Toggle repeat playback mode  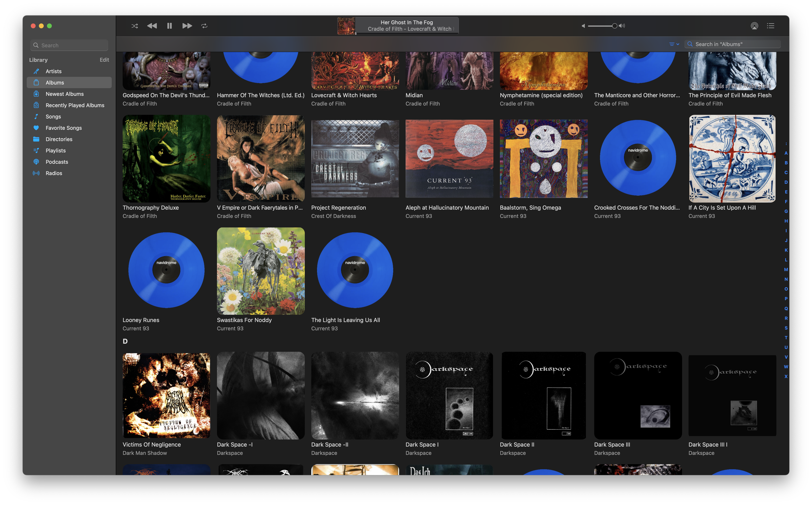coord(204,26)
